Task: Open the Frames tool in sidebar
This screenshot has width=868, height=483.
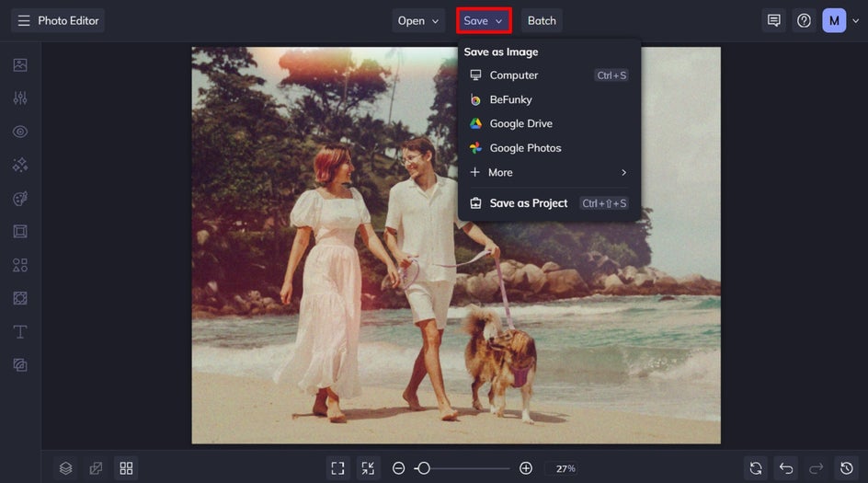Action: [20, 232]
